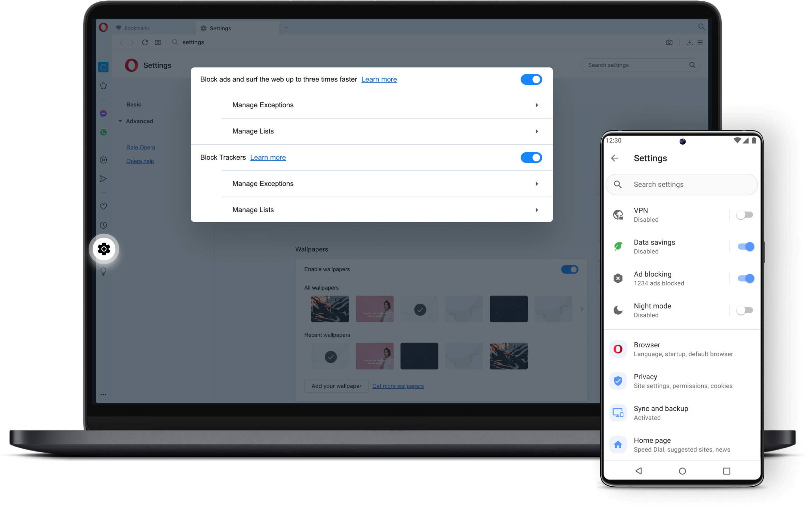Open WhatsApp from the sidebar
This screenshot has height=518, width=812.
click(103, 132)
